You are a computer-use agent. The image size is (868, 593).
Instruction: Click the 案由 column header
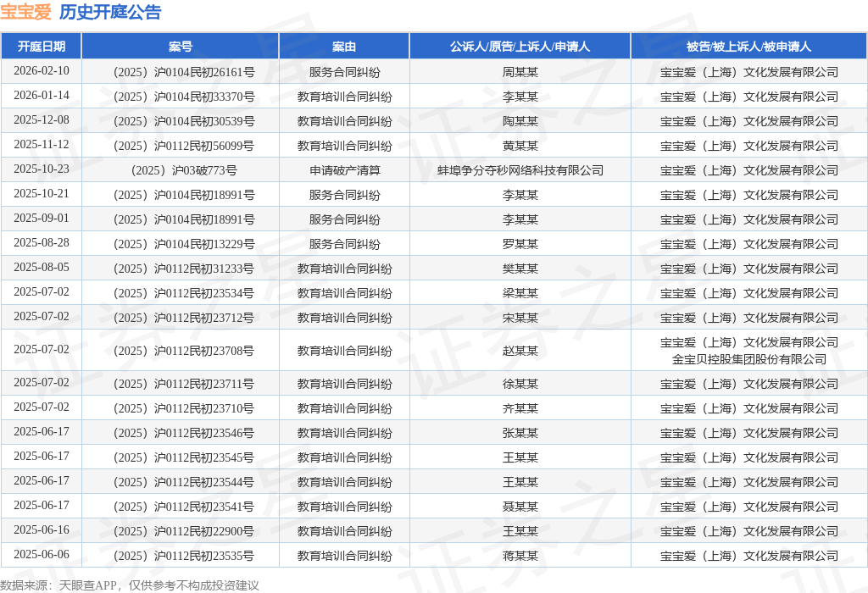pos(344,47)
